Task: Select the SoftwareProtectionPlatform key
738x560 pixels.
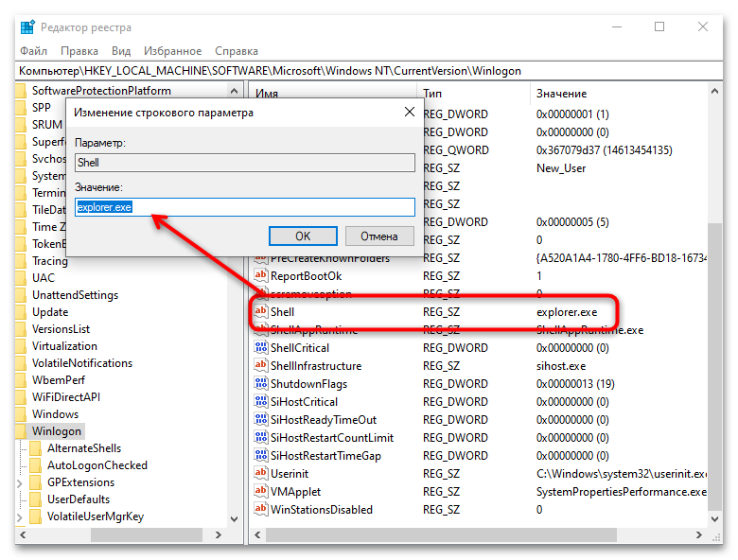Action: [101, 91]
